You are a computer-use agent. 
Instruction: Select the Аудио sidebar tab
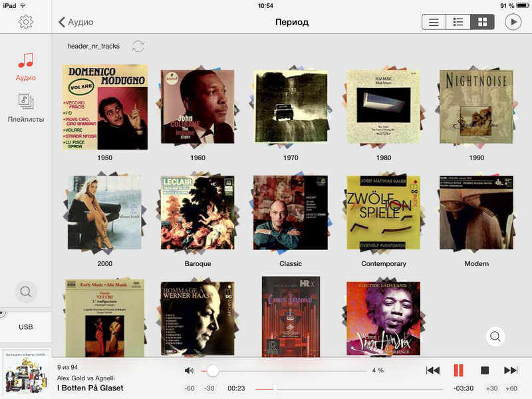coord(26,67)
